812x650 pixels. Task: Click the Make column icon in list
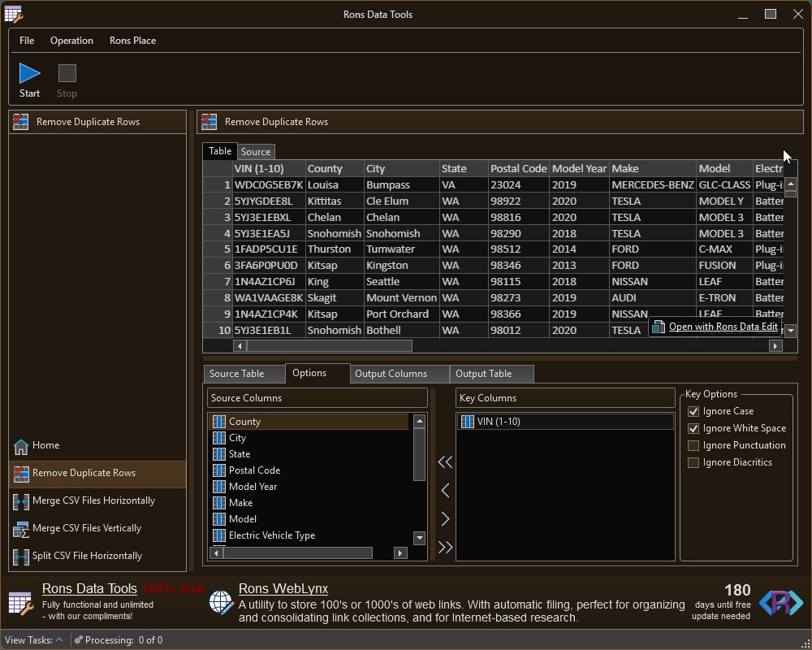(x=219, y=503)
